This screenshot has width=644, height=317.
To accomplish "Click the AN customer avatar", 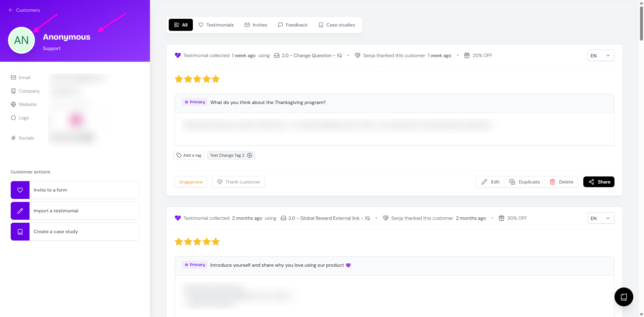I will 21,40.
